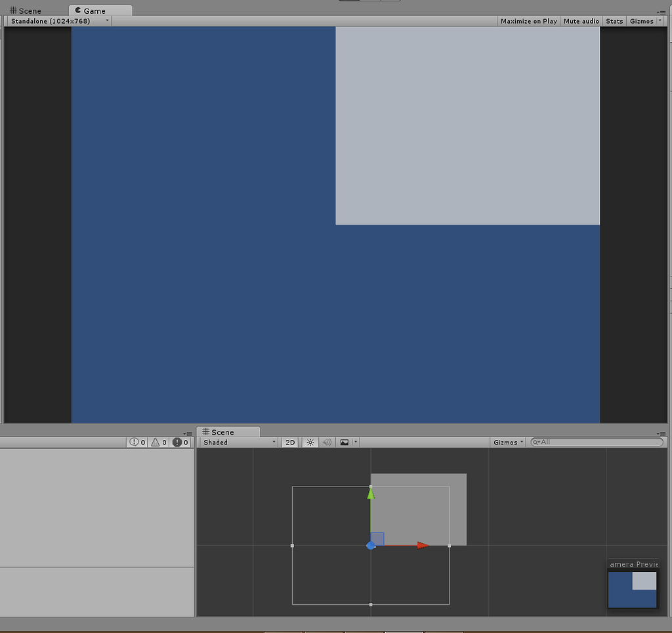This screenshot has height=633, width=672.
Task: Toggle scene lighting with the sun icon
Action: coord(309,442)
